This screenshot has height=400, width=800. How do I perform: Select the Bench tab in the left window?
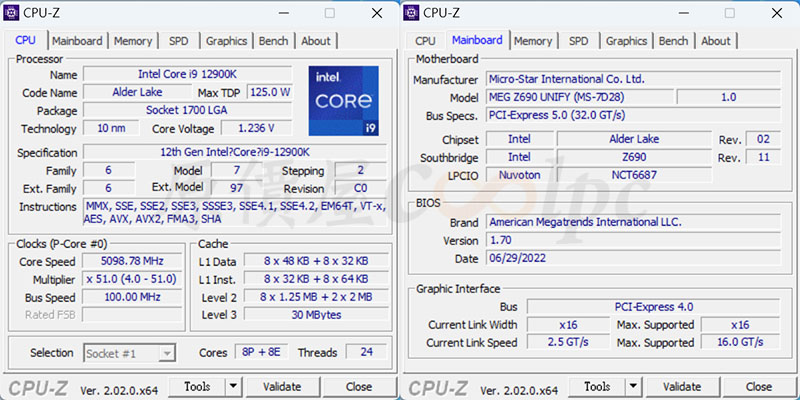coord(273,41)
